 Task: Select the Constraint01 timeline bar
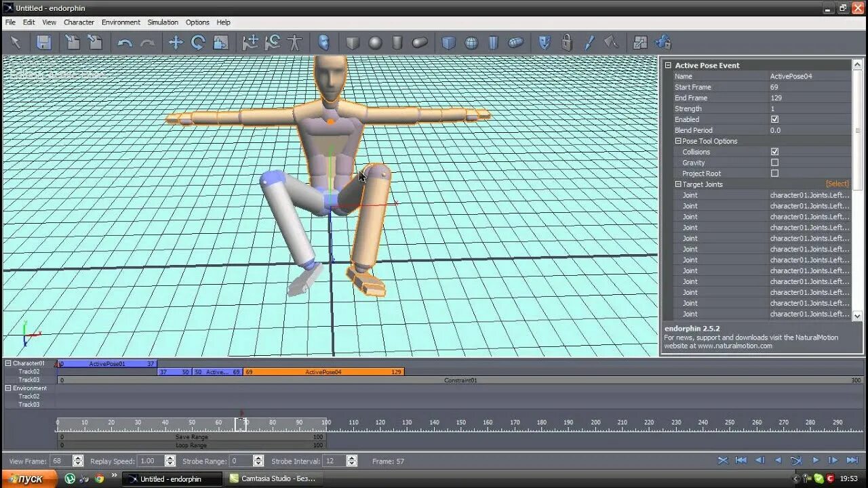tap(460, 380)
